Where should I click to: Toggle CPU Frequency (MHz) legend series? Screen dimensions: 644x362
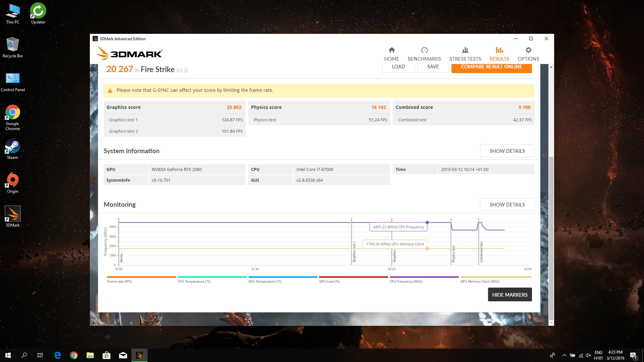tap(424, 280)
